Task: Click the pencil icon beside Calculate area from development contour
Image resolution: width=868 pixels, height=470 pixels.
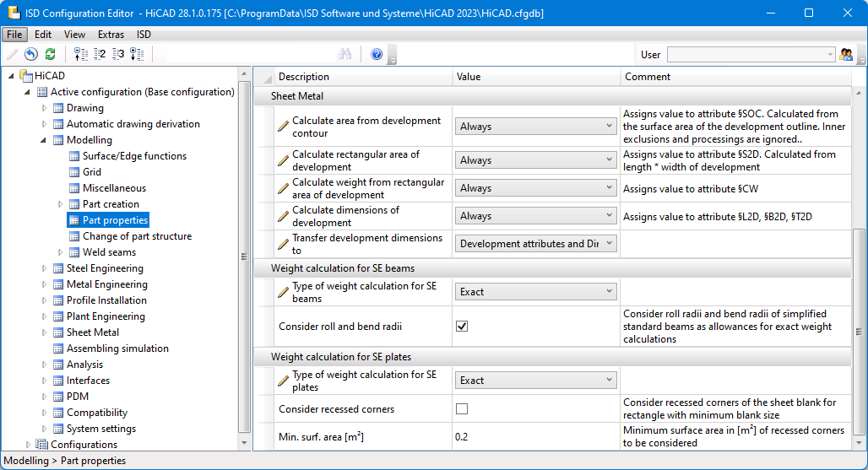Action: (283, 127)
